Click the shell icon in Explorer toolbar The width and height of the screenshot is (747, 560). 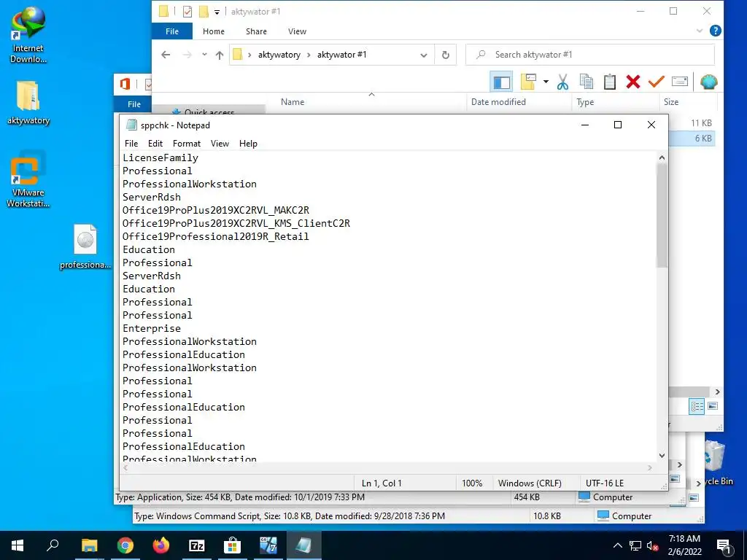point(708,82)
